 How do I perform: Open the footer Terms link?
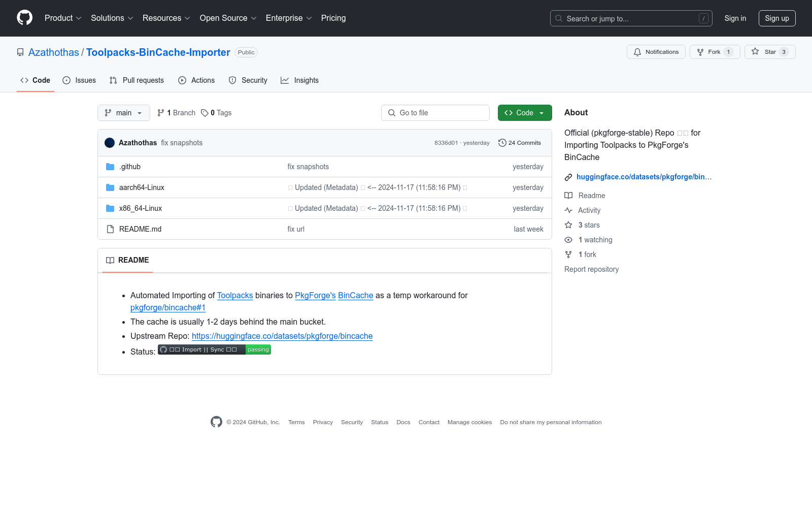tap(296, 422)
